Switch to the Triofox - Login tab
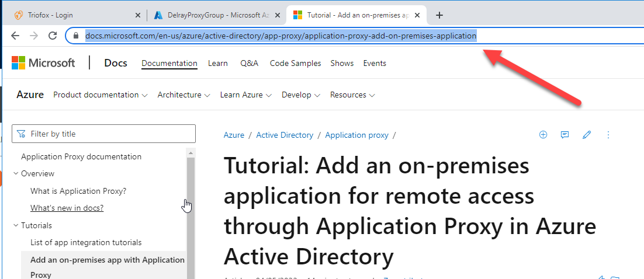644x279 pixels. [x=76, y=15]
